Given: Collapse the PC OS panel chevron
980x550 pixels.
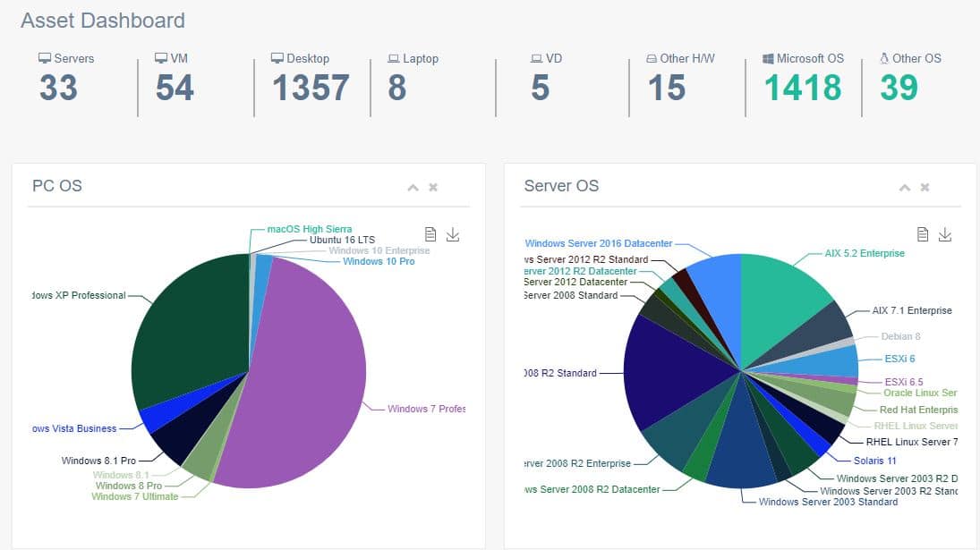Looking at the screenshot, I should [413, 187].
